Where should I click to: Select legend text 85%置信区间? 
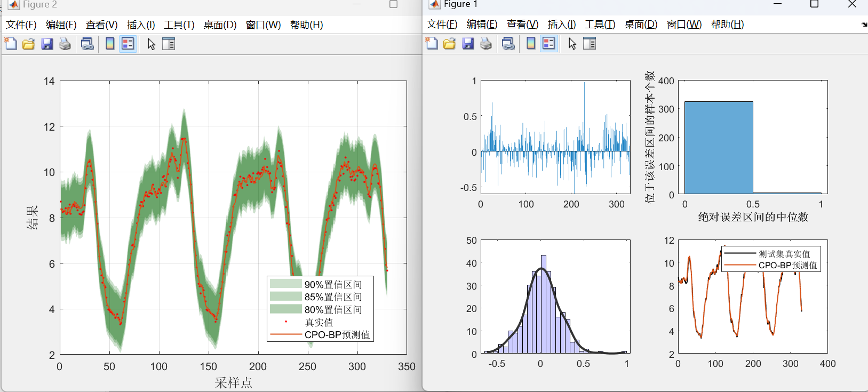[333, 297]
